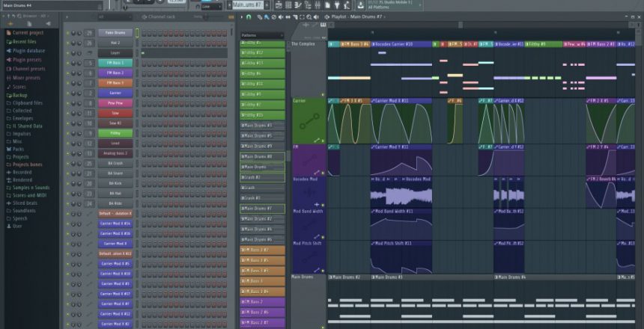The height and width of the screenshot is (329, 644).
Task: Select the Zoom tool in playlist toolbar
Action: [309, 16]
